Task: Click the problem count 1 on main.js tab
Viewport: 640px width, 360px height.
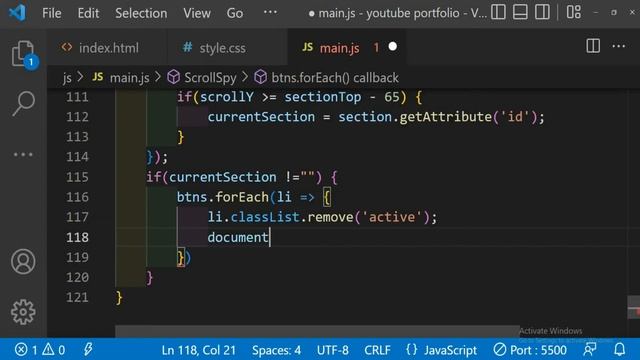Action: [x=376, y=48]
